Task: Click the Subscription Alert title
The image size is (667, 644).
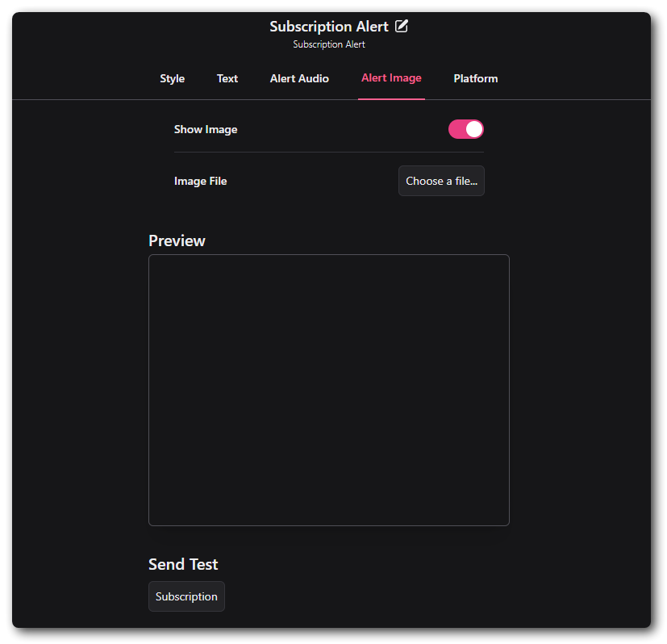Action: (327, 26)
